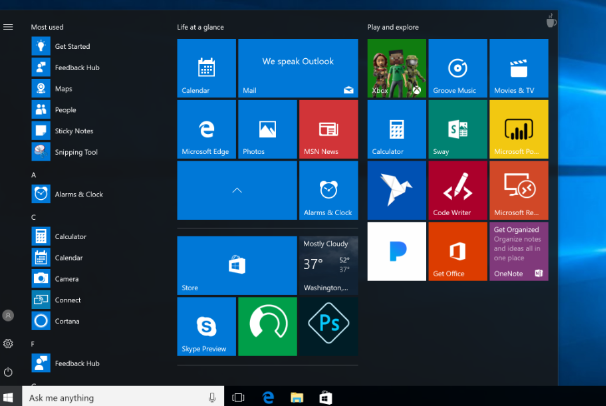Open the Xbox tile
Viewport: 606px width, 406px height.
(396, 69)
